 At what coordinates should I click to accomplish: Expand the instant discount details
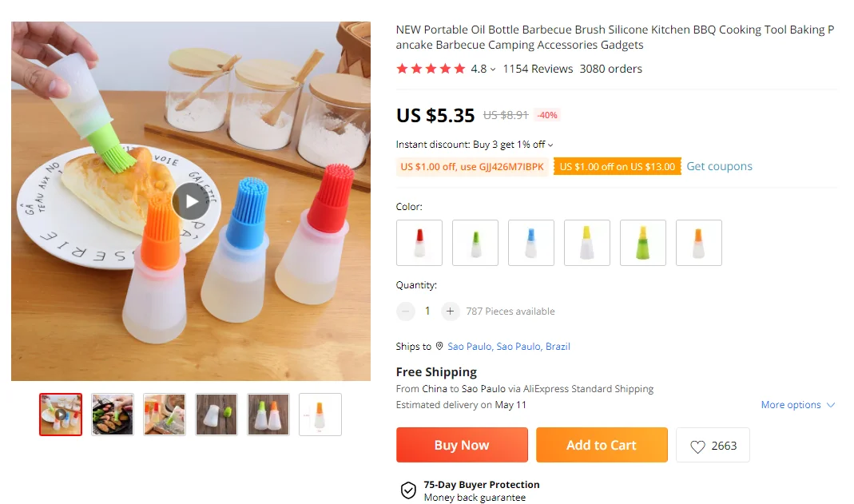tap(550, 145)
